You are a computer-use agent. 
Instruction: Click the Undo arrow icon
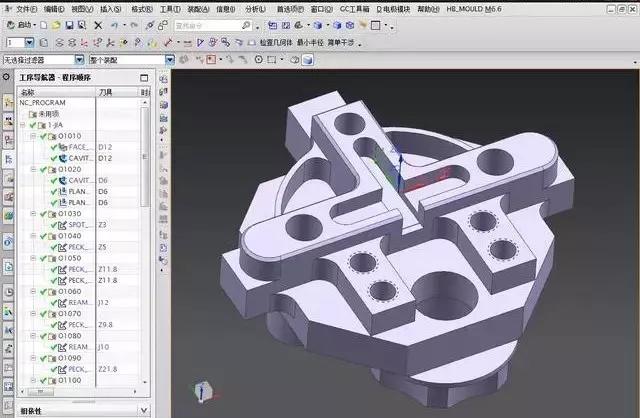point(115,25)
